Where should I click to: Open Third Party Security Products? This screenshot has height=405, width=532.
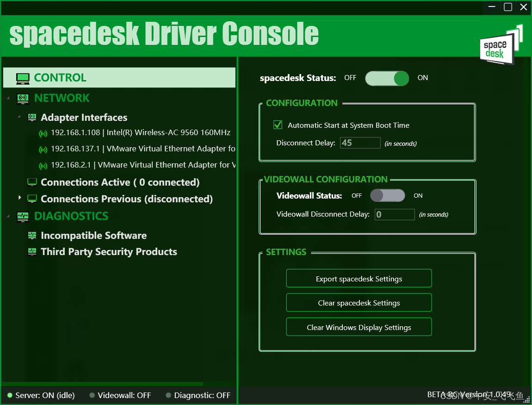109,252
